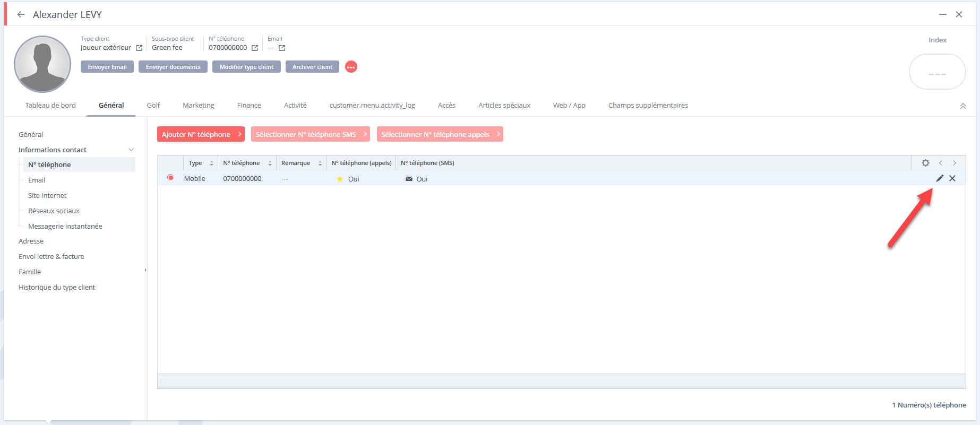Open the Type client external link icon
This screenshot has width=980, height=425.
[139, 48]
